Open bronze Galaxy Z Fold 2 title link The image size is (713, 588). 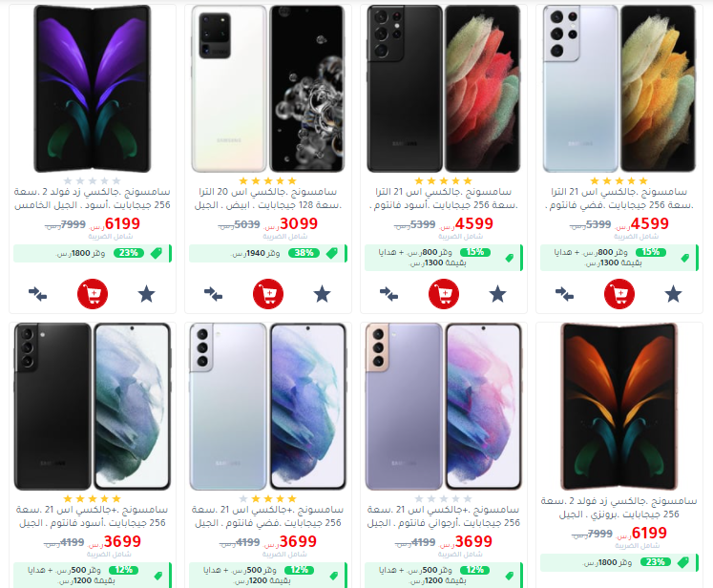click(619, 508)
